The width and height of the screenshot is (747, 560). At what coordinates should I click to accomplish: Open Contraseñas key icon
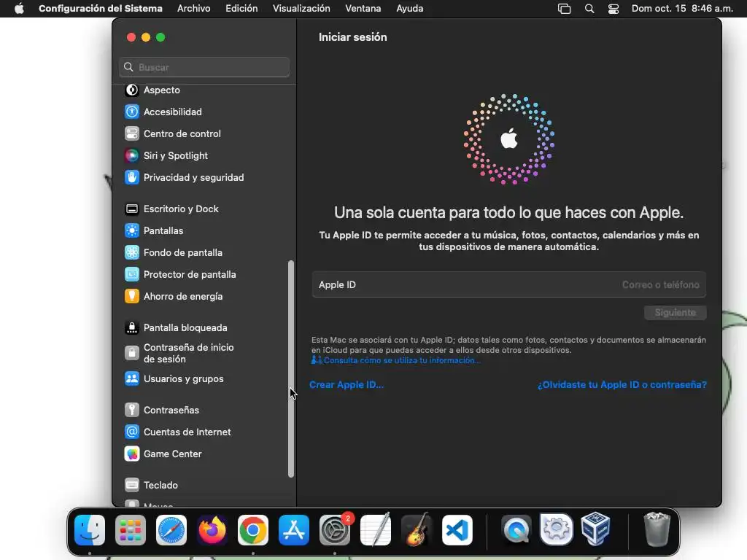pyautogui.click(x=132, y=410)
